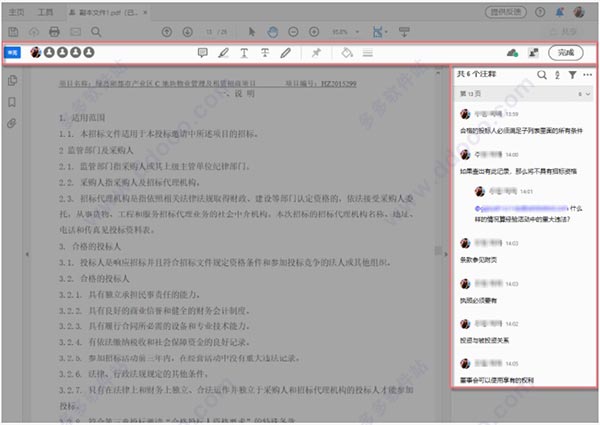The height and width of the screenshot is (425, 600).
Task: Open bookmarks panel in left sidebar
Action: tap(12, 102)
